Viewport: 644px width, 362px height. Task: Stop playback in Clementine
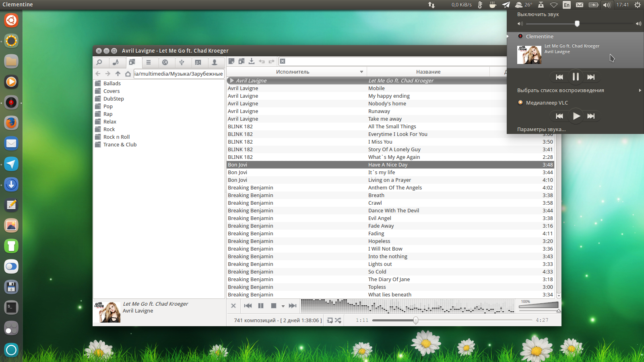tap(274, 306)
